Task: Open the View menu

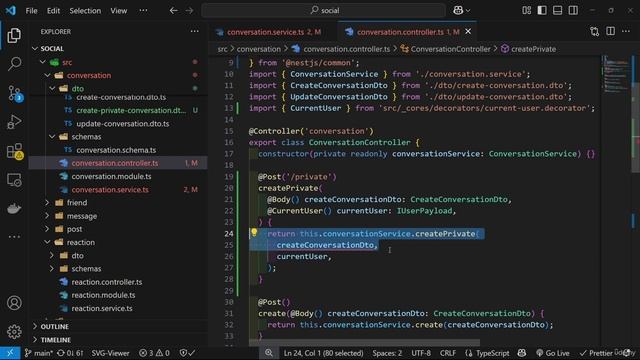Action: click(119, 11)
